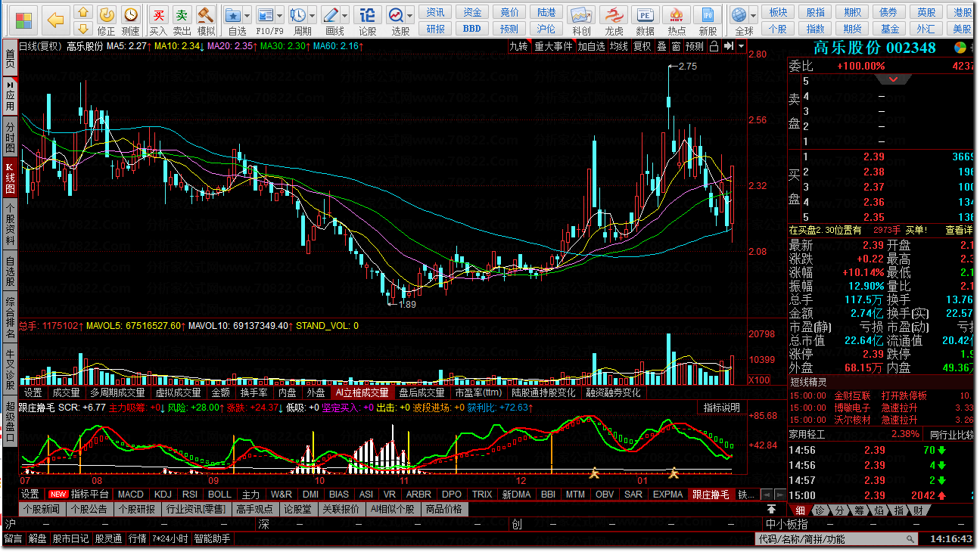Switch to the MACD indicator tab
Image resolution: width=980 pixels, height=552 pixels.
point(130,495)
